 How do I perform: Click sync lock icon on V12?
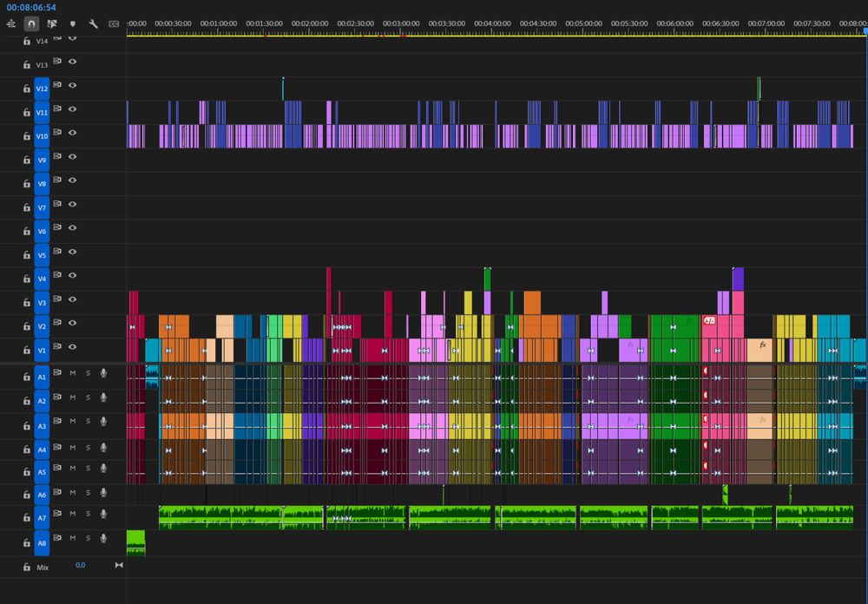point(57,85)
